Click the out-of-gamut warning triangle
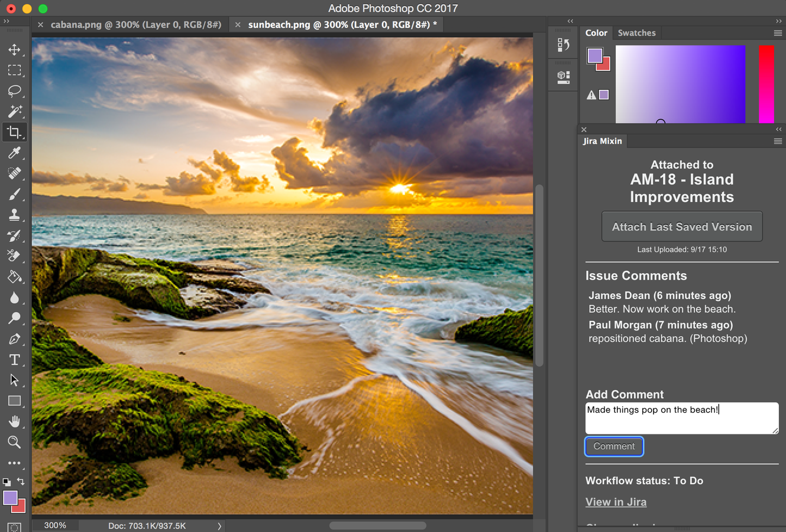The height and width of the screenshot is (532, 786). (591, 95)
